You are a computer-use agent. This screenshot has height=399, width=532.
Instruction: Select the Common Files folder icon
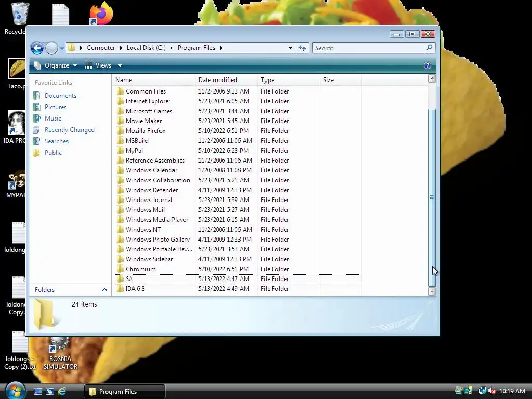point(120,91)
